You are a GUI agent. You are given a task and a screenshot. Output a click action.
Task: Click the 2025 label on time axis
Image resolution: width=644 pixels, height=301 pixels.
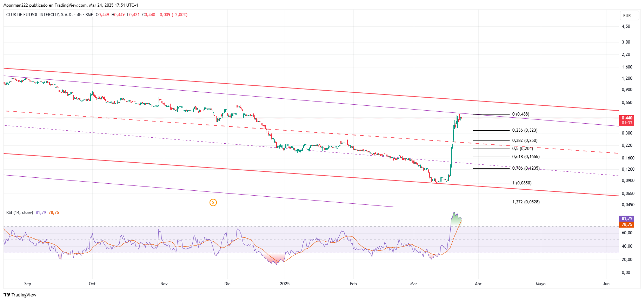[x=285, y=284]
